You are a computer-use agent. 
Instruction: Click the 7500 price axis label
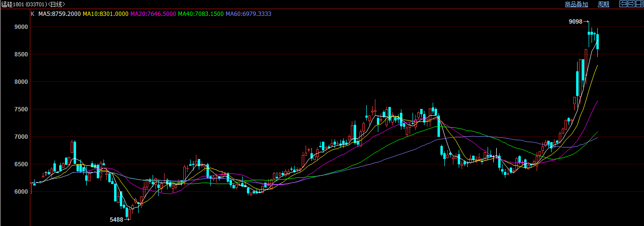click(21, 109)
